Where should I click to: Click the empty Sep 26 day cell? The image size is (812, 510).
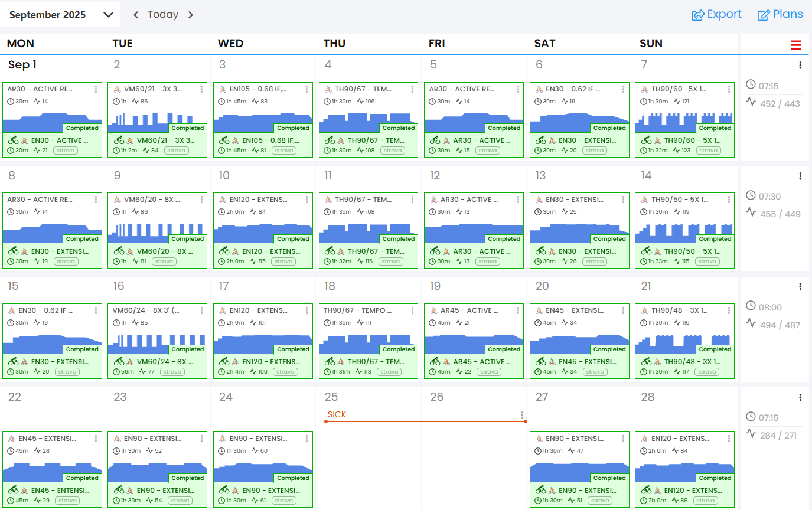(x=474, y=466)
